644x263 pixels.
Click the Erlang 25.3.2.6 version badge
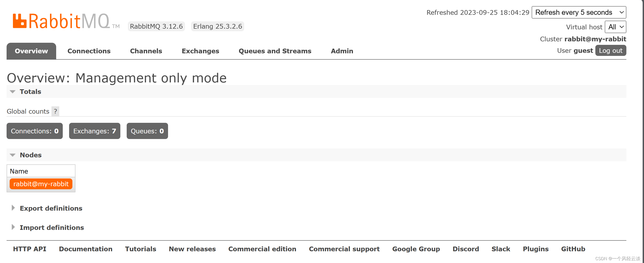(x=217, y=26)
